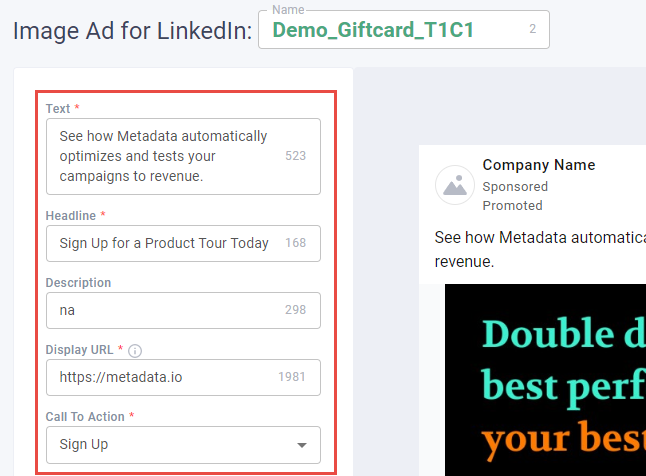Image resolution: width=646 pixels, height=476 pixels.
Task: Focus the Text textarea about Metadata campaigns
Action: click(165, 156)
